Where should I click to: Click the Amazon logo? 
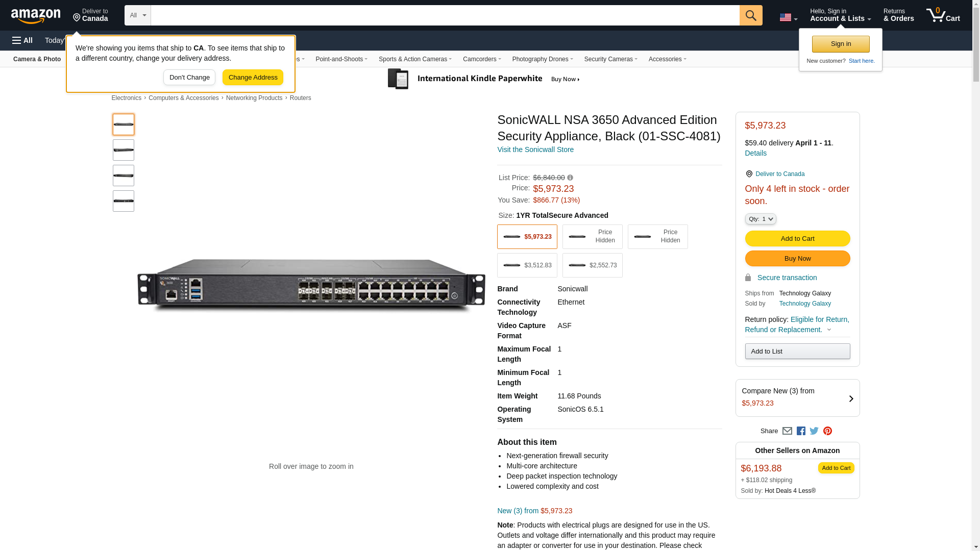[36, 16]
